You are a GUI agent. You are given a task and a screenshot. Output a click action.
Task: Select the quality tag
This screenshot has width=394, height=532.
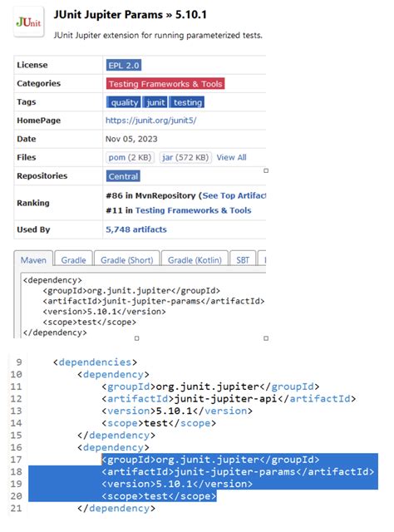(124, 102)
